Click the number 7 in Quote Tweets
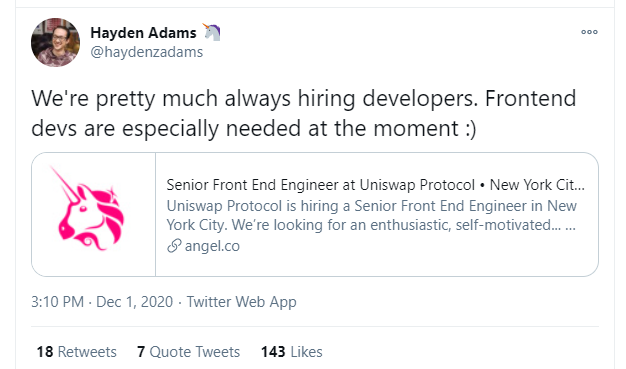 point(141,352)
